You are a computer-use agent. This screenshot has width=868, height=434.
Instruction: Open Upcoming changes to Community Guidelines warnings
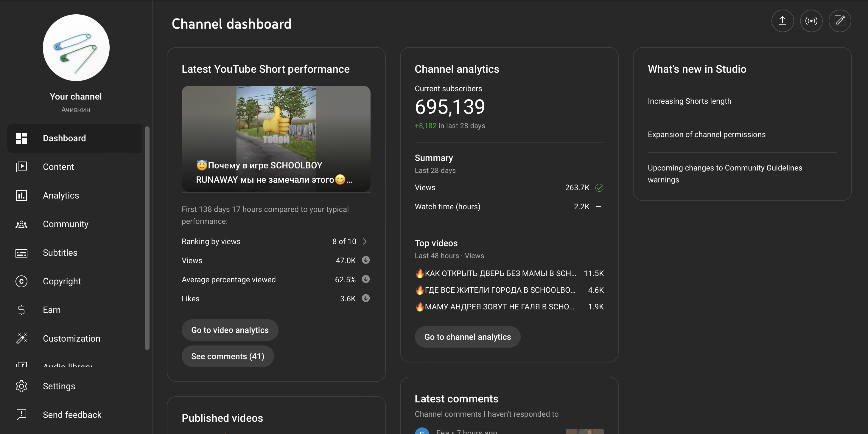coord(725,174)
